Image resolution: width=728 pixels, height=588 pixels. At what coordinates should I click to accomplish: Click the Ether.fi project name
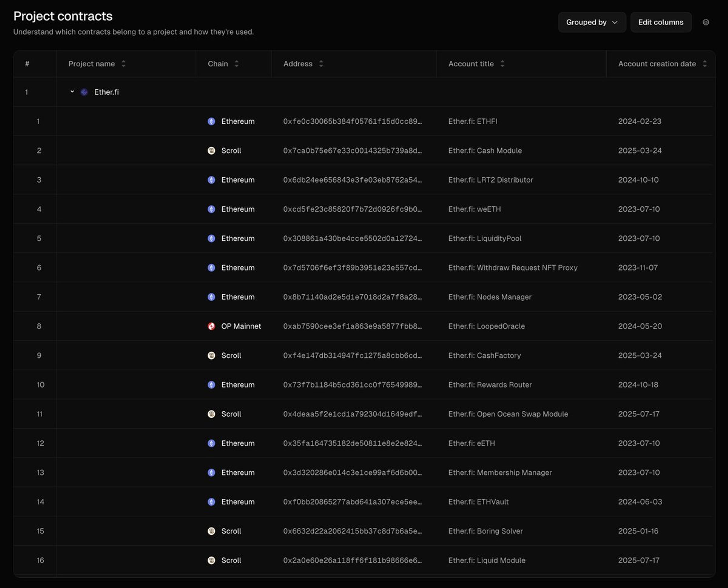point(106,92)
